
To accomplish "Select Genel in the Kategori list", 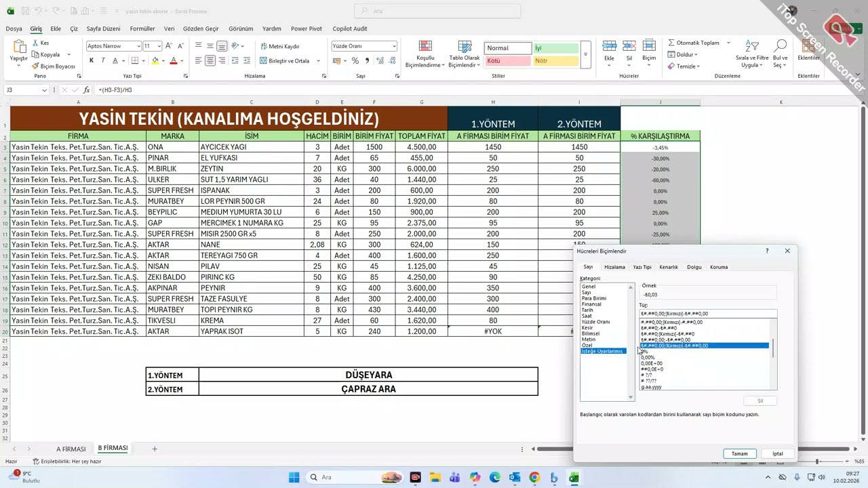I will [x=589, y=287].
